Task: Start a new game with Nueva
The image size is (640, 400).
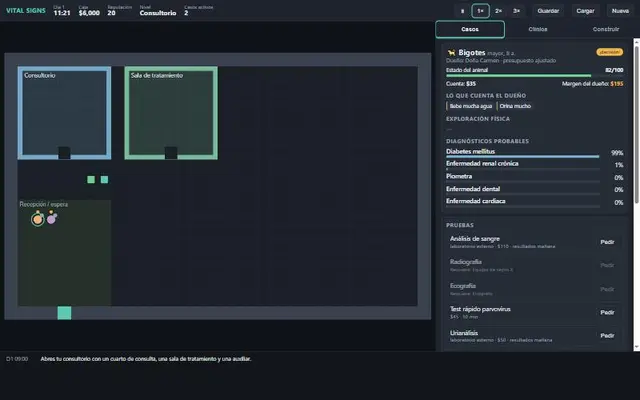Action: 620,11
